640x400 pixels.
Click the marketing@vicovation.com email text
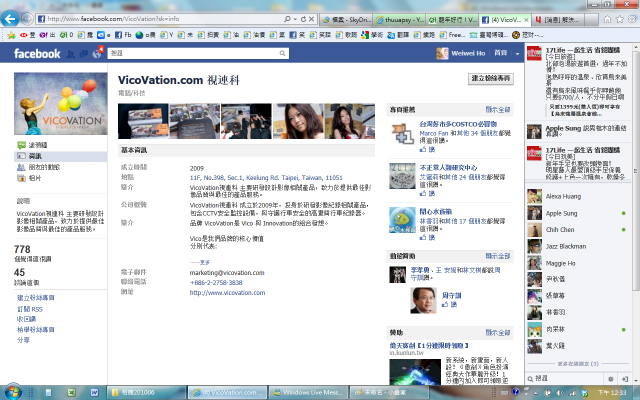click(x=227, y=273)
